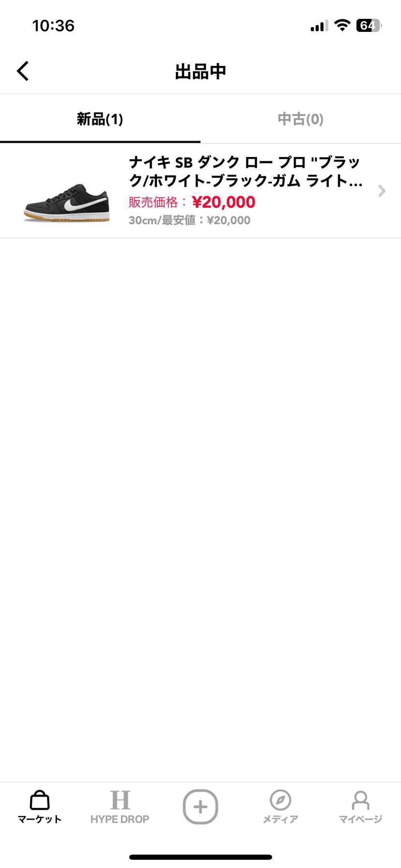The width and height of the screenshot is (401, 868).
Task: Tap the battery indicator in status bar
Action: coord(369,26)
